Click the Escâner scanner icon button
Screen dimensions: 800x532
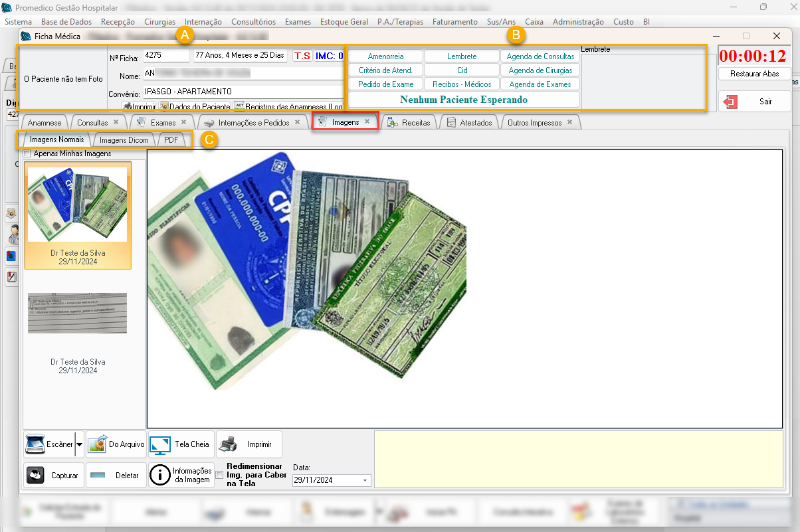tap(35, 444)
